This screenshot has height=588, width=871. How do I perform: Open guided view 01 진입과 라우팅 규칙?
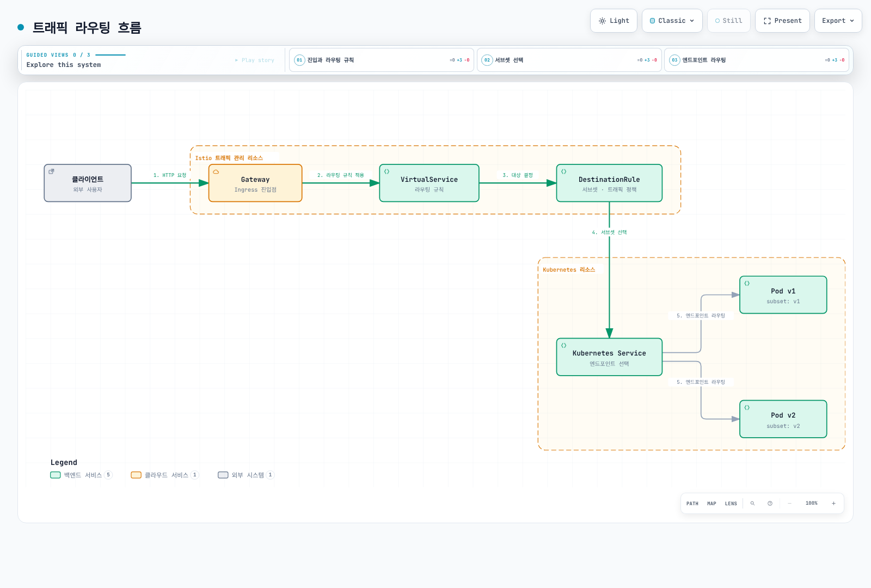pos(382,60)
